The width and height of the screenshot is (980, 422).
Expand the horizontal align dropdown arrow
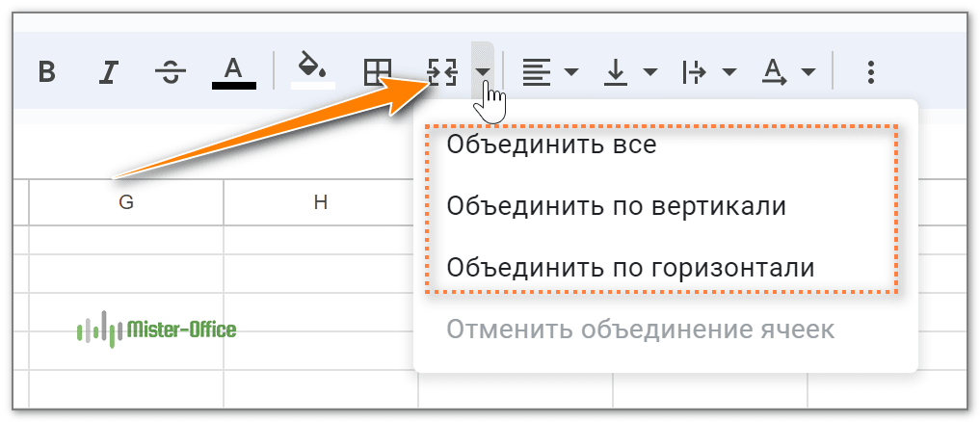point(571,72)
